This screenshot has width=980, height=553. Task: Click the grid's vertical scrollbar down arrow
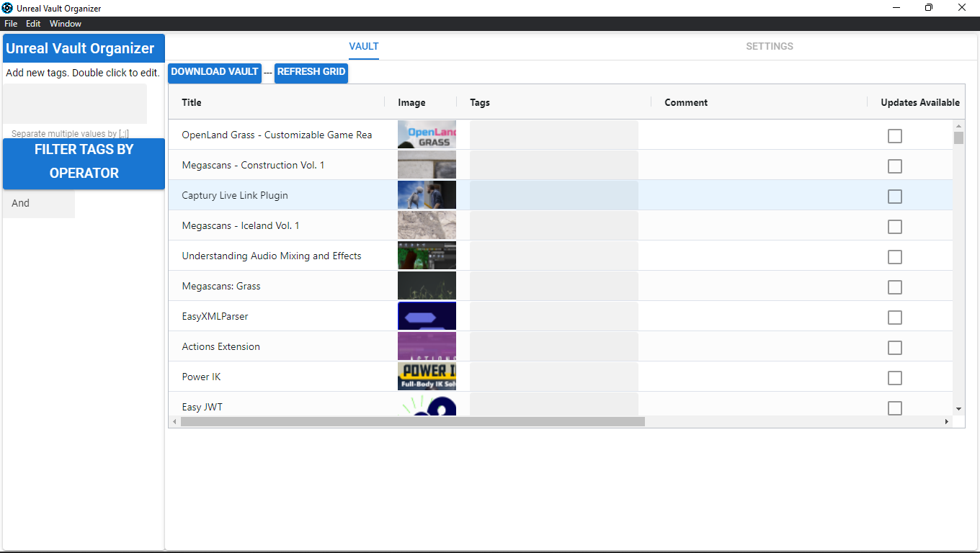958,409
